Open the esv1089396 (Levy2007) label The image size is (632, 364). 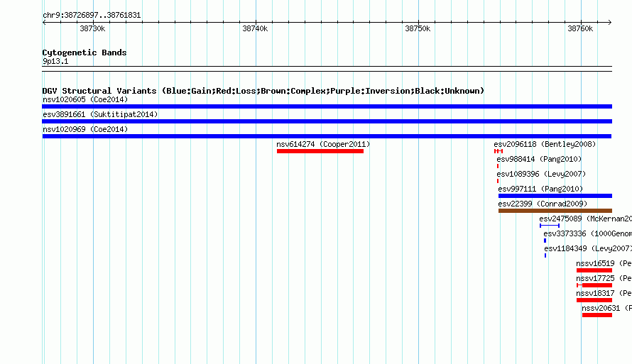coord(541,174)
